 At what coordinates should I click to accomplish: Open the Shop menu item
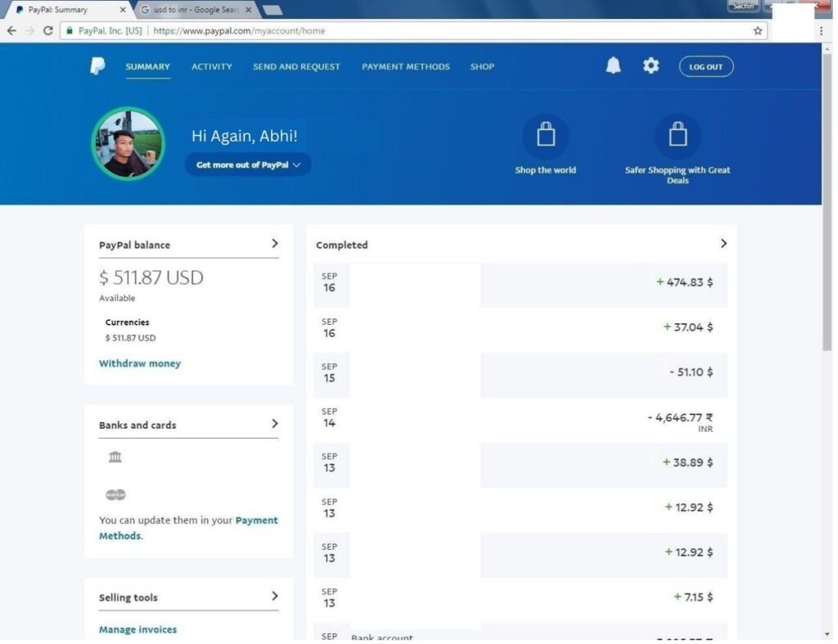482,67
